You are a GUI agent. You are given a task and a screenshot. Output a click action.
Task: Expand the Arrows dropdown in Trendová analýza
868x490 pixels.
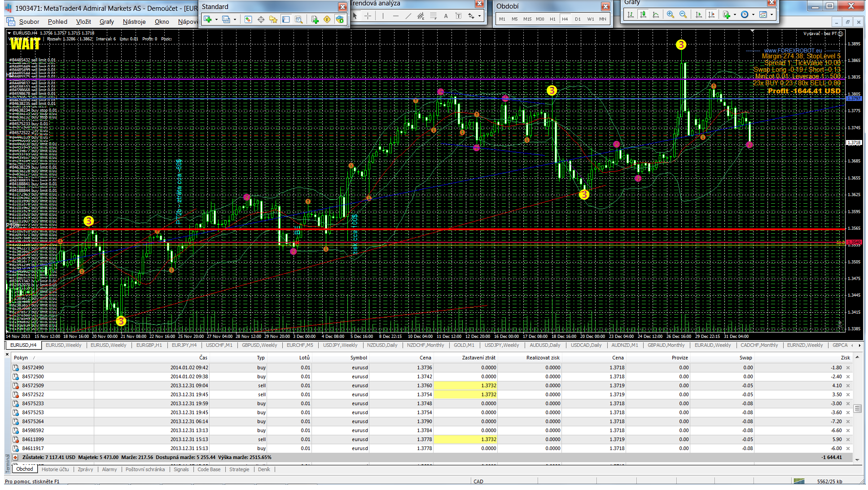[x=479, y=16]
